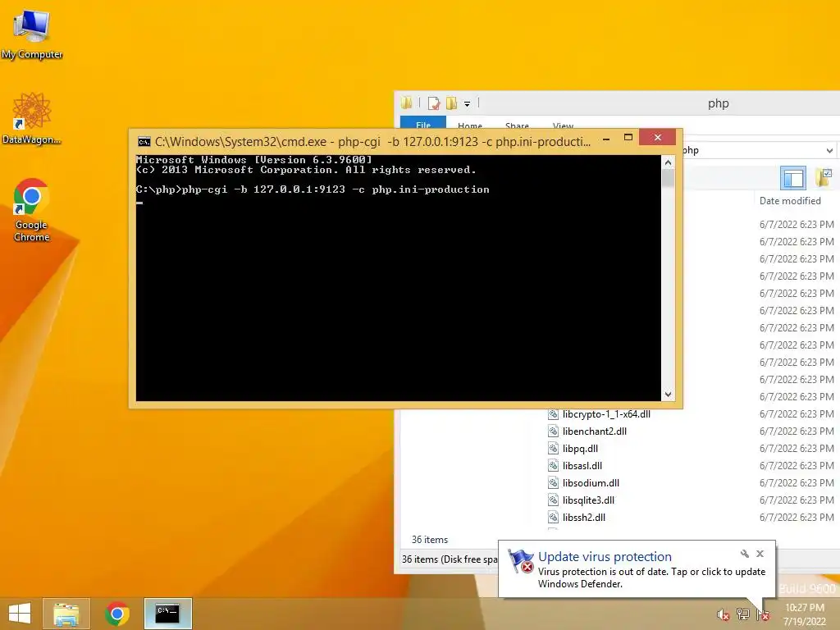The image size is (840, 630).
Task: Click the libpq.dll file icon
Action: [554, 449]
